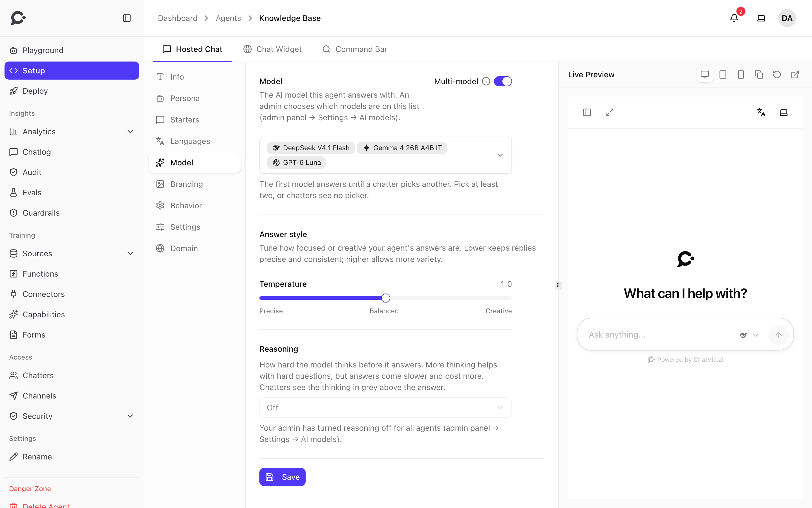The width and height of the screenshot is (812, 508).
Task: Open the Behavior settings section
Action: point(195,206)
